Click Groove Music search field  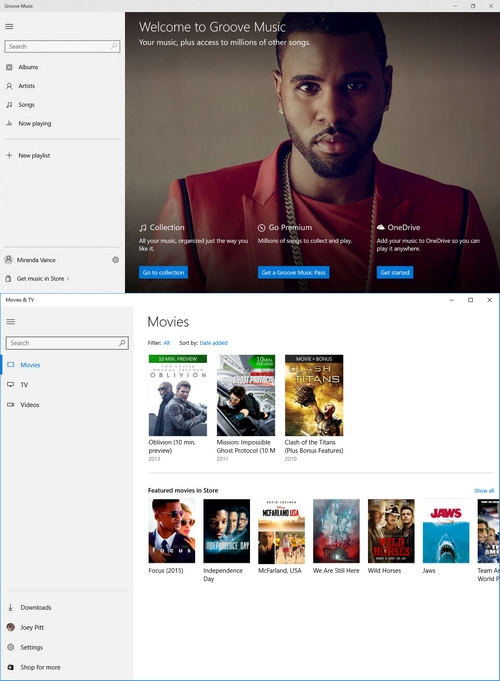tap(62, 46)
